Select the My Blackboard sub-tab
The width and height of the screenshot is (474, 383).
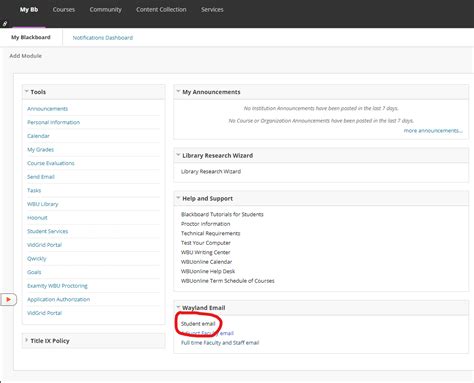[31, 37]
